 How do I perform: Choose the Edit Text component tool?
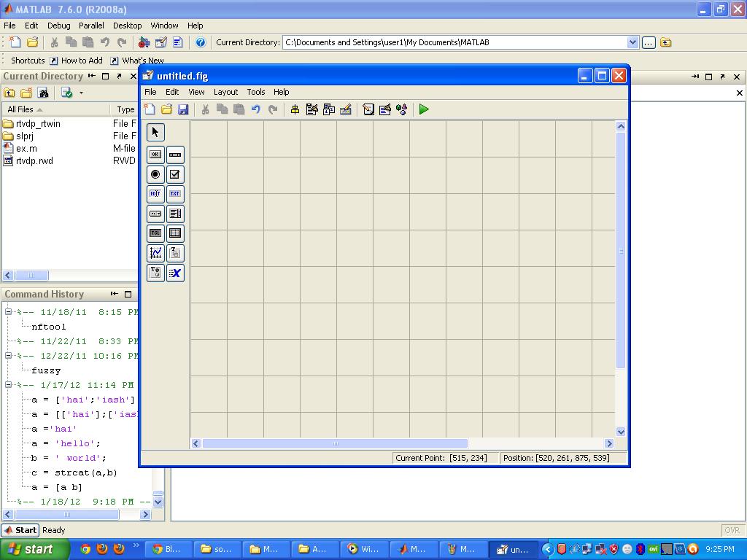click(x=155, y=194)
